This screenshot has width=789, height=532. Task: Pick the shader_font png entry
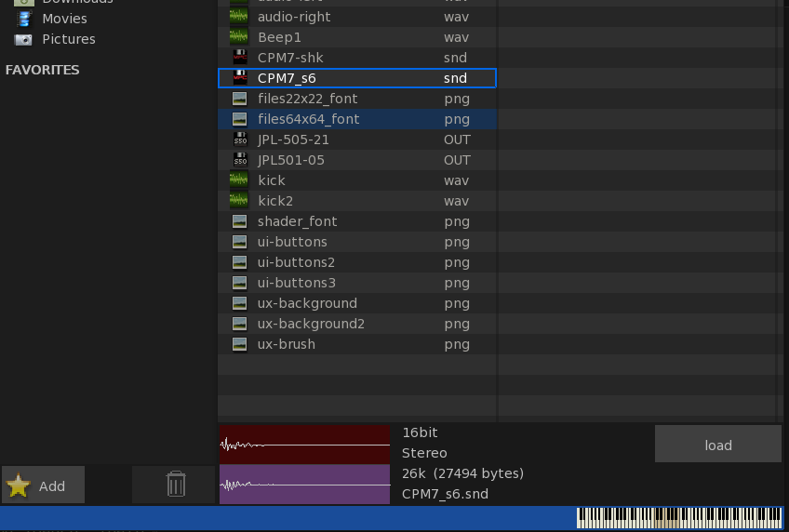pyautogui.click(x=297, y=221)
